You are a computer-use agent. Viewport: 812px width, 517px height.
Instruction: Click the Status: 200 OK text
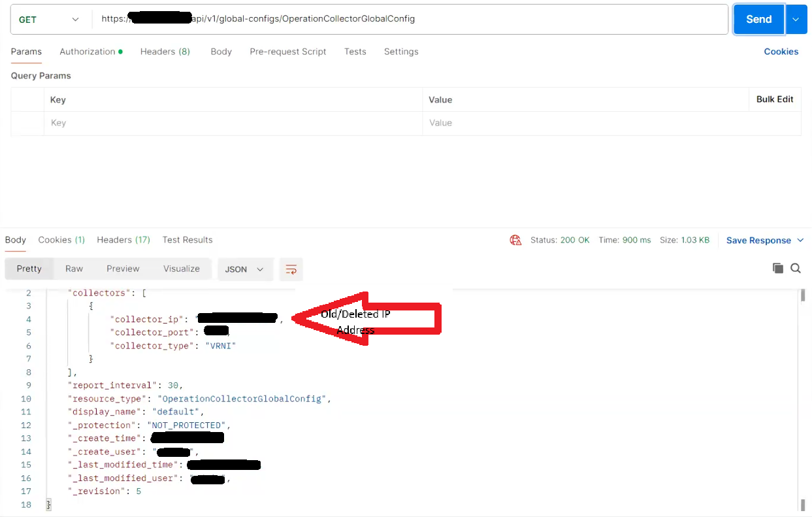[x=560, y=240]
